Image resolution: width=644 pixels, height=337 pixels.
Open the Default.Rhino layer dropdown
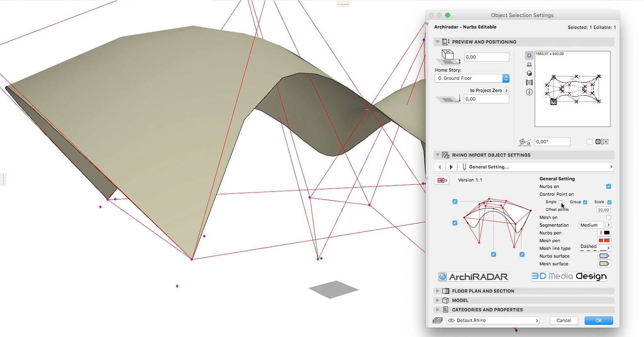click(492, 321)
